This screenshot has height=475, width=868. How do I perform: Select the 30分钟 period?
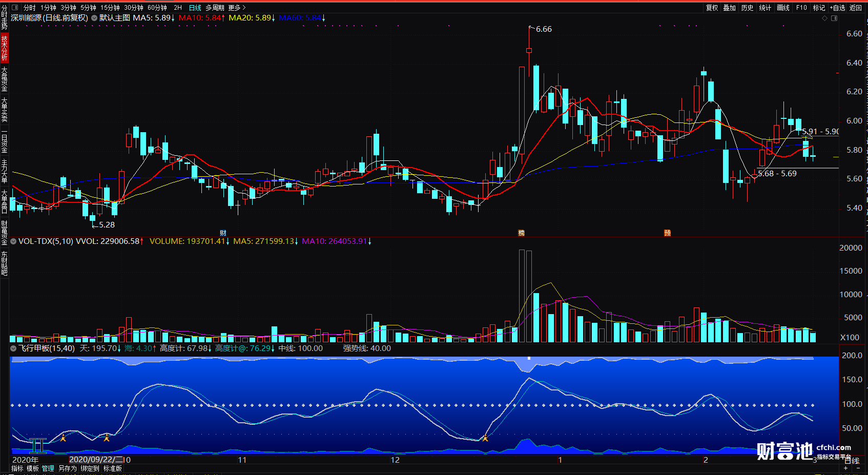[x=134, y=8]
